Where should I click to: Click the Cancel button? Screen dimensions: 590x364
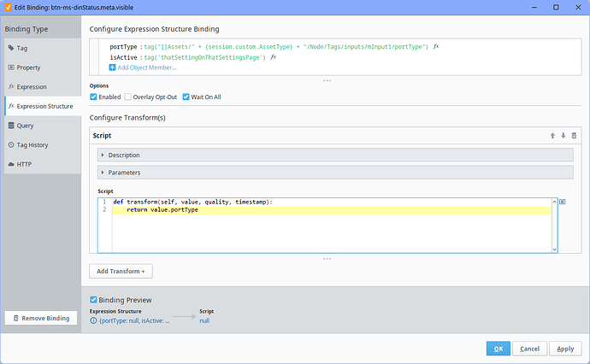click(529, 349)
